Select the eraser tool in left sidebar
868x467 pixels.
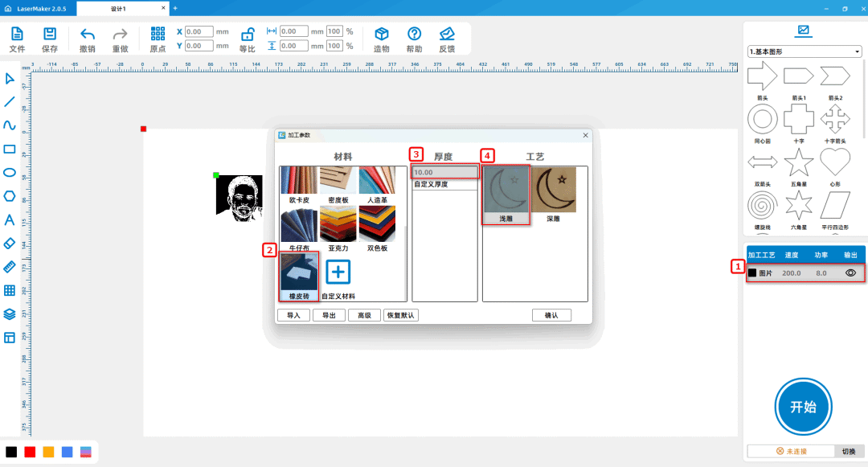pos(10,243)
